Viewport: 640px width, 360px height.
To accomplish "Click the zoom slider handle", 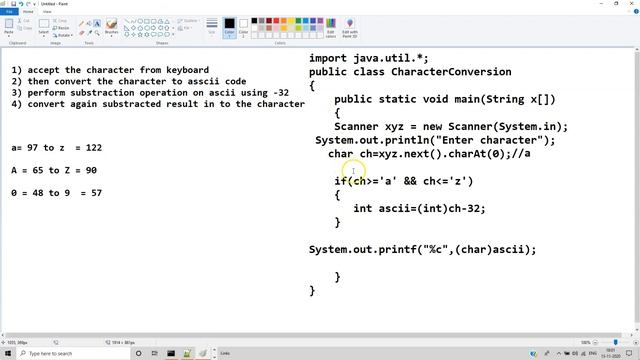I will 616,342.
